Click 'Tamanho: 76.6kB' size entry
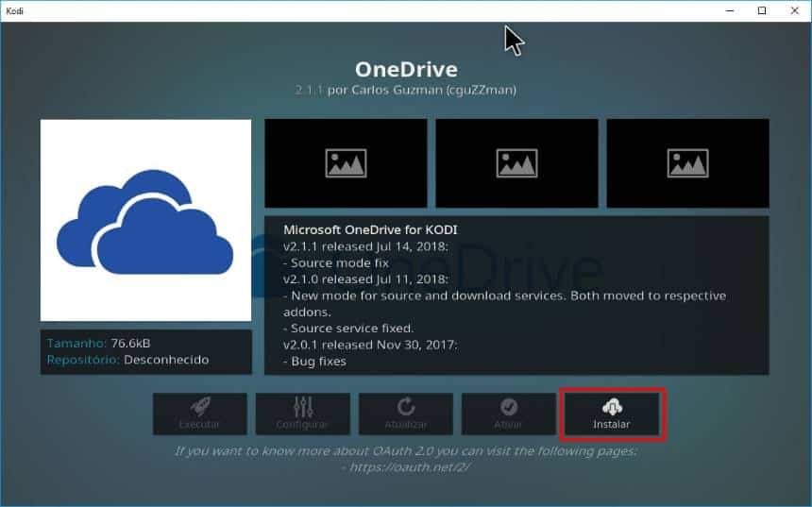The width and height of the screenshot is (812, 507). click(98, 344)
